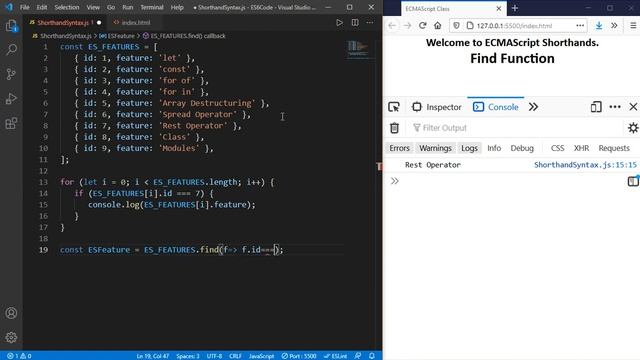Image resolution: width=640 pixels, height=360 pixels.
Task: Pick an element with the DevTools picker
Action: (x=394, y=107)
